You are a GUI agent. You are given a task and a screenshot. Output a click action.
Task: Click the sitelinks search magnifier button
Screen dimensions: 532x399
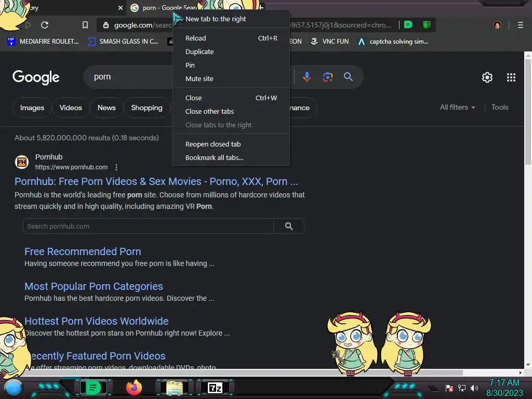pyautogui.click(x=289, y=227)
